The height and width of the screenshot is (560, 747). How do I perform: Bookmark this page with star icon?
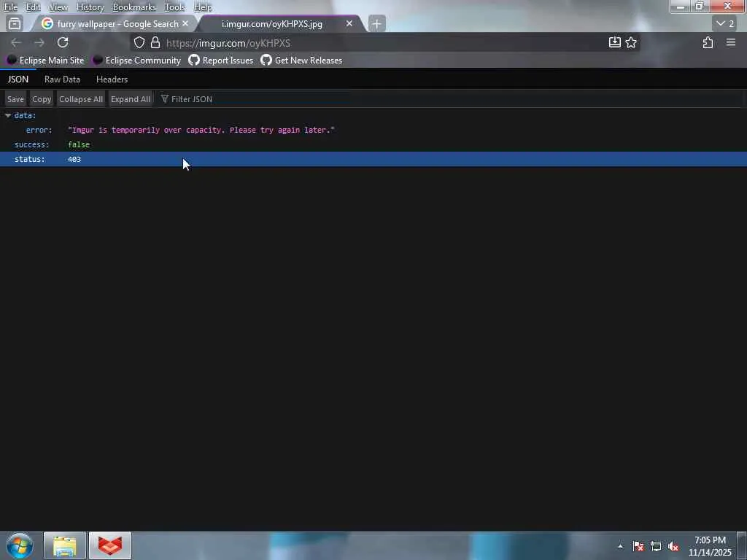(x=631, y=42)
